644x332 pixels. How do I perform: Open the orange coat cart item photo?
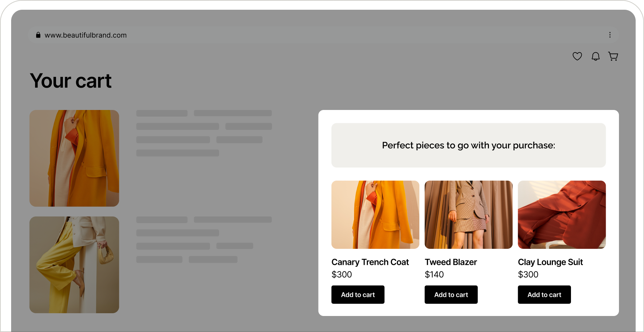click(x=74, y=158)
